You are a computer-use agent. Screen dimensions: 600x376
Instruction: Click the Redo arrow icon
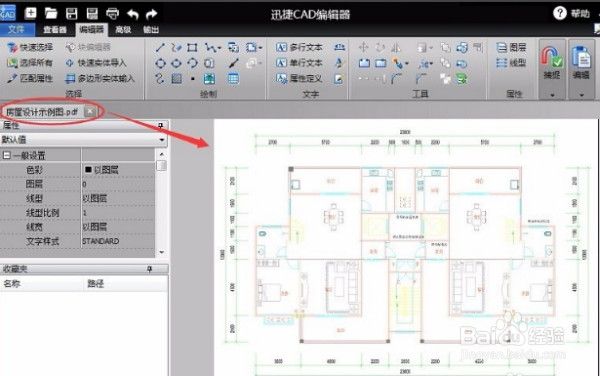click(x=152, y=15)
